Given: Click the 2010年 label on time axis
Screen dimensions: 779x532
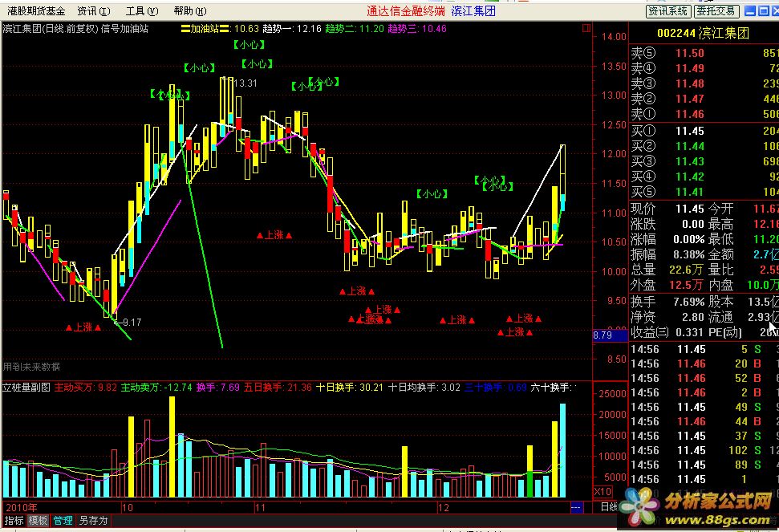Looking at the screenshot, I should [x=22, y=507].
